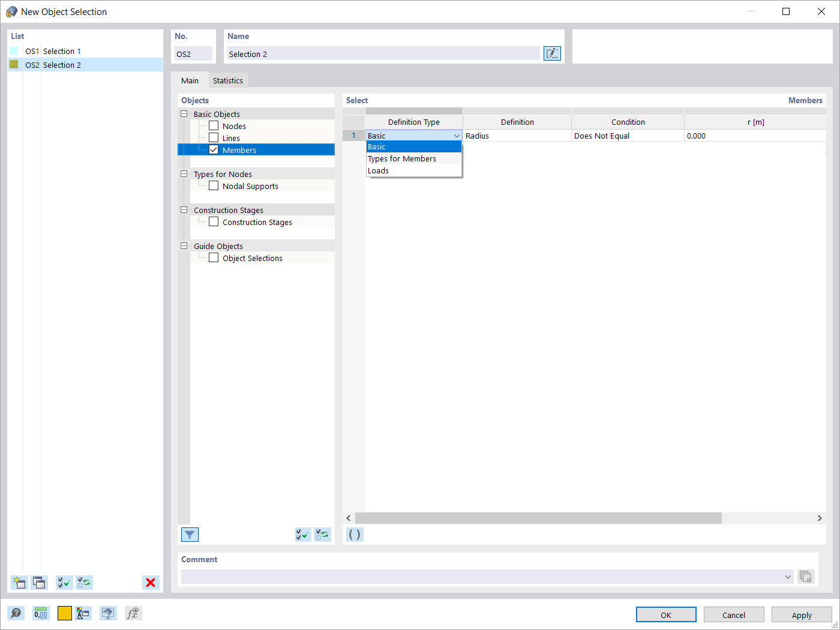Switch to the Statistics tab
The width and height of the screenshot is (840, 630).
[x=228, y=80]
